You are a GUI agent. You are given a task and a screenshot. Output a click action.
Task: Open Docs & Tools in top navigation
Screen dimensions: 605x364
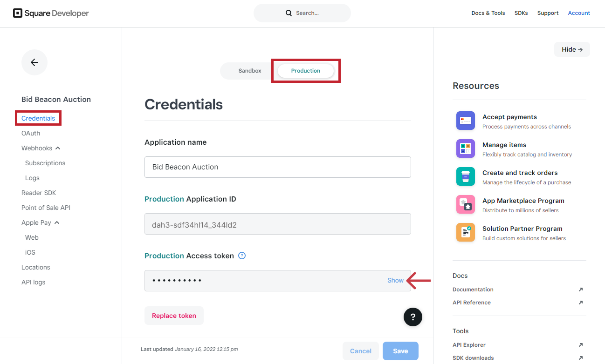pyautogui.click(x=488, y=13)
